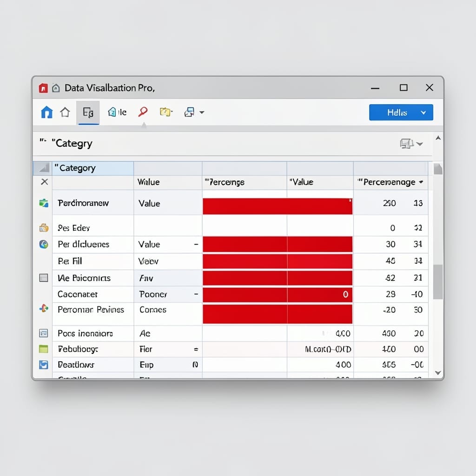Screen dimensions: 476x476
Task: Open the Percenenage column dropdown arrow
Action: tap(421, 182)
